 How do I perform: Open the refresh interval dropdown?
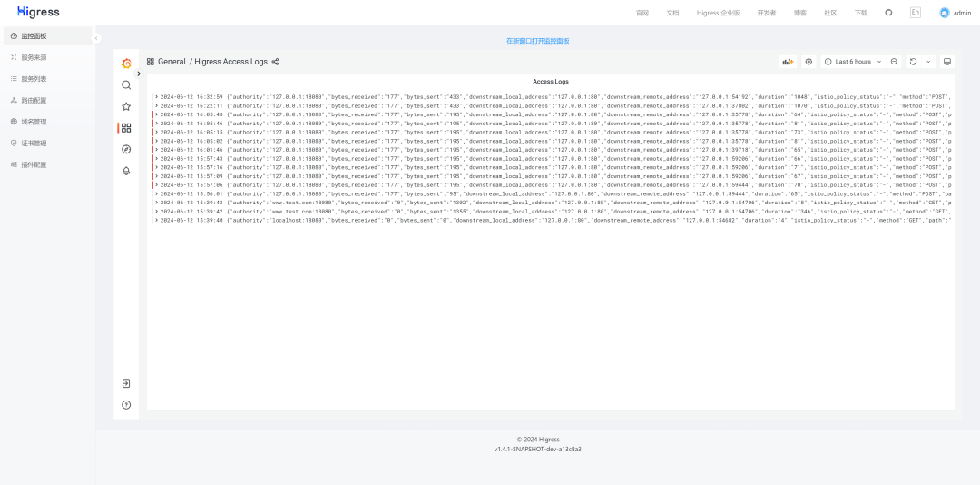928,62
